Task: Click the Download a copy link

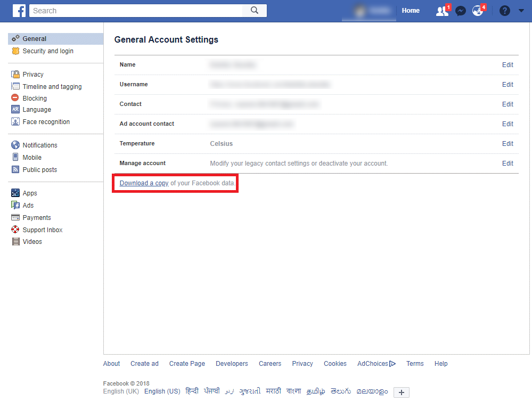Action: point(144,183)
